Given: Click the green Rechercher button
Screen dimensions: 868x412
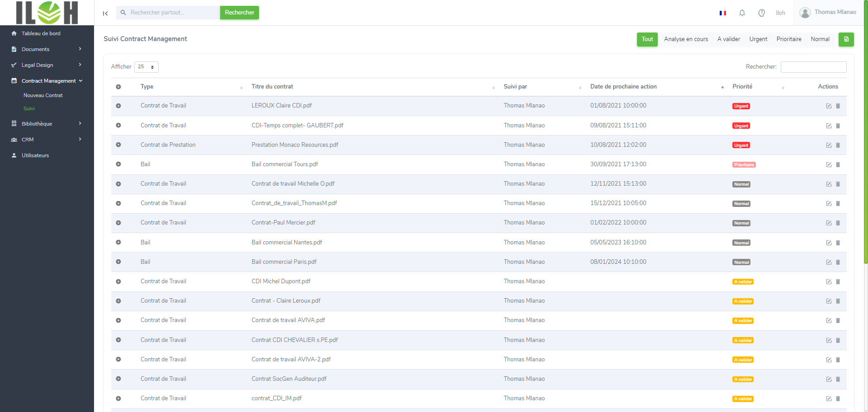Looking at the screenshot, I should click(239, 13).
